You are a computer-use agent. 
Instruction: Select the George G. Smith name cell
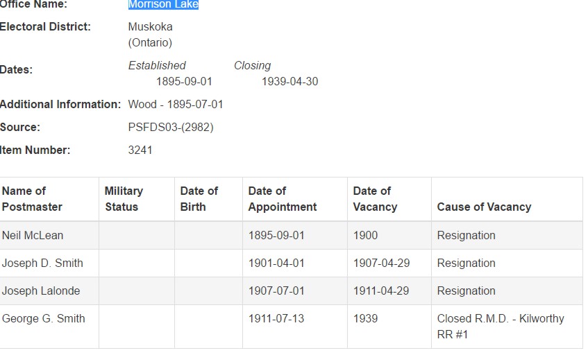tap(44, 319)
